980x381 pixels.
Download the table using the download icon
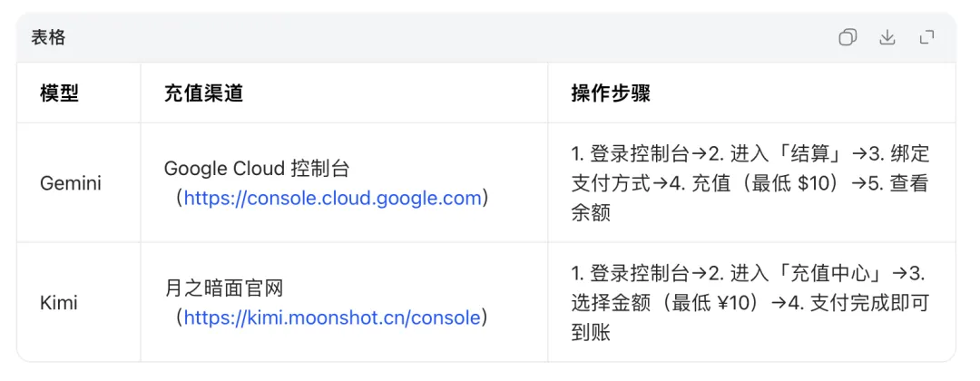coord(887,37)
